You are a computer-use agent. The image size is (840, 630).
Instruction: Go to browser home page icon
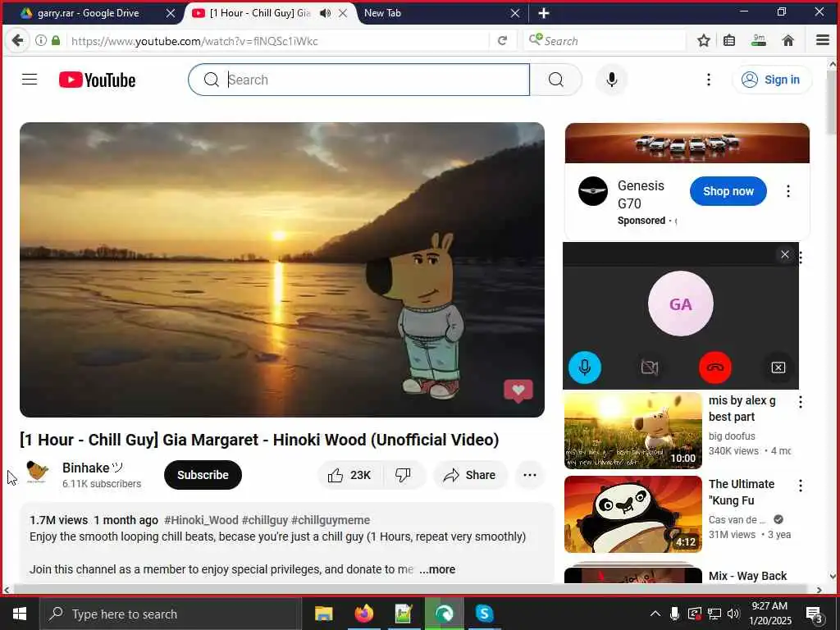point(788,40)
